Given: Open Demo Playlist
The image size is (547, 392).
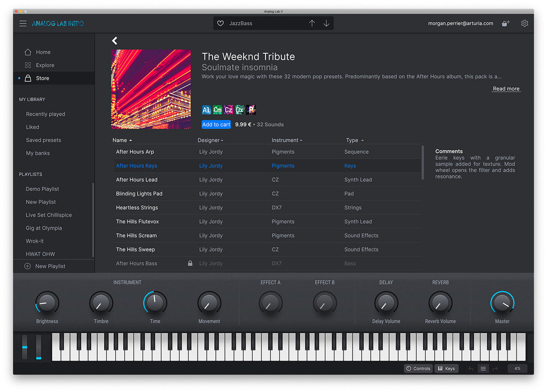Looking at the screenshot, I should 42,189.
